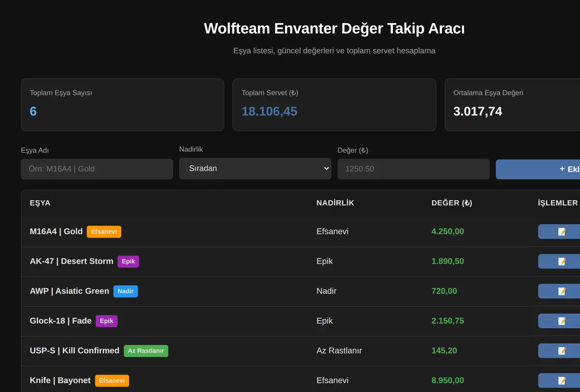Select the blue Nadir badge on AWP
580x392 pixels.
coord(126,291)
